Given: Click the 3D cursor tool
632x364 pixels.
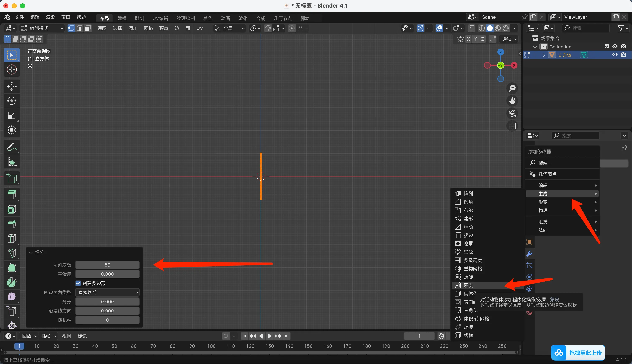Looking at the screenshot, I should pos(11,70).
